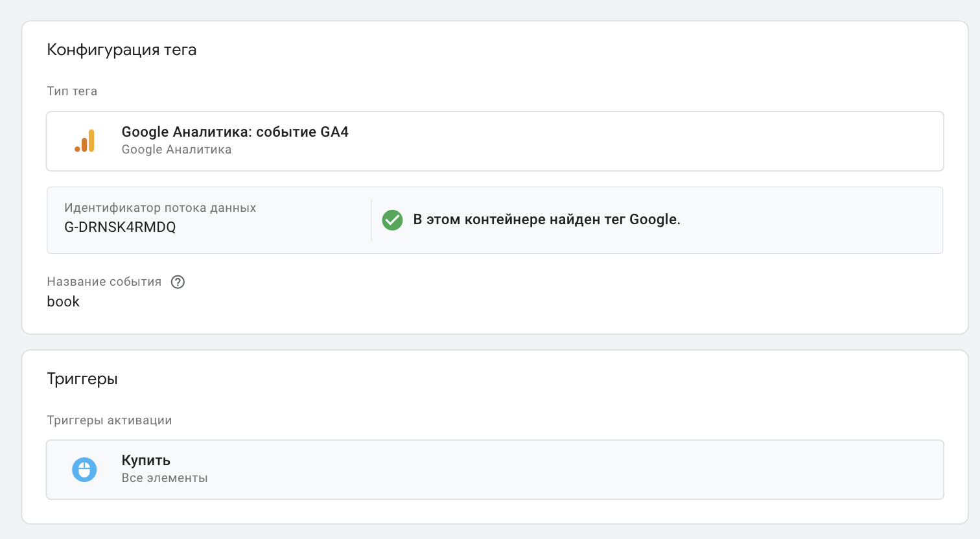Click the Google Аналитика subtitle under tag type
Image resolution: width=980 pixels, height=539 pixels.
(176, 150)
